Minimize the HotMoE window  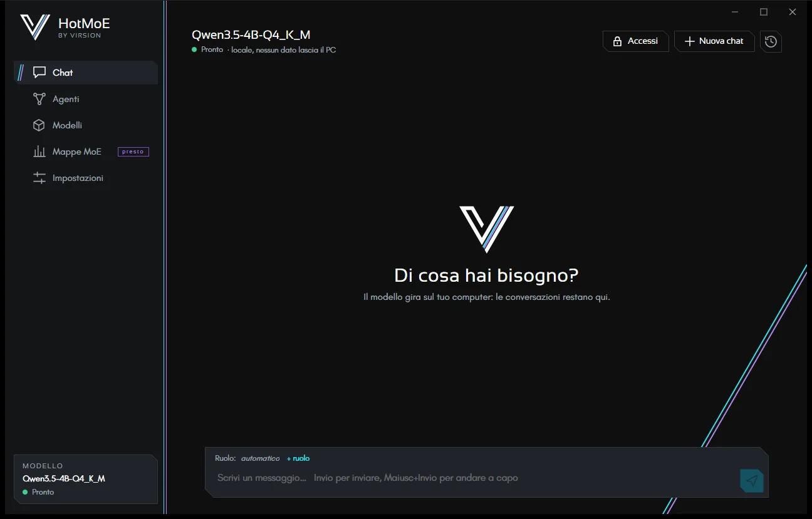tap(735, 12)
